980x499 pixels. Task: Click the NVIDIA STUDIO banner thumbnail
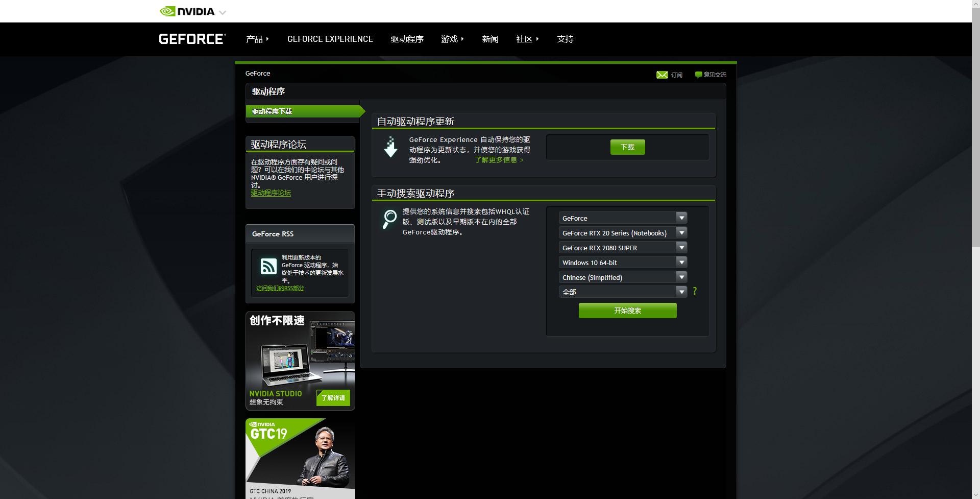(300, 361)
